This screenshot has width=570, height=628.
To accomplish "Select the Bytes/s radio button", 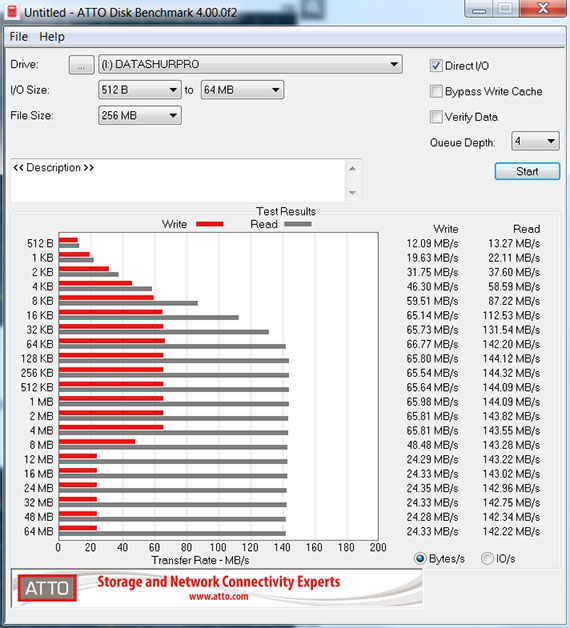I will pos(420,558).
